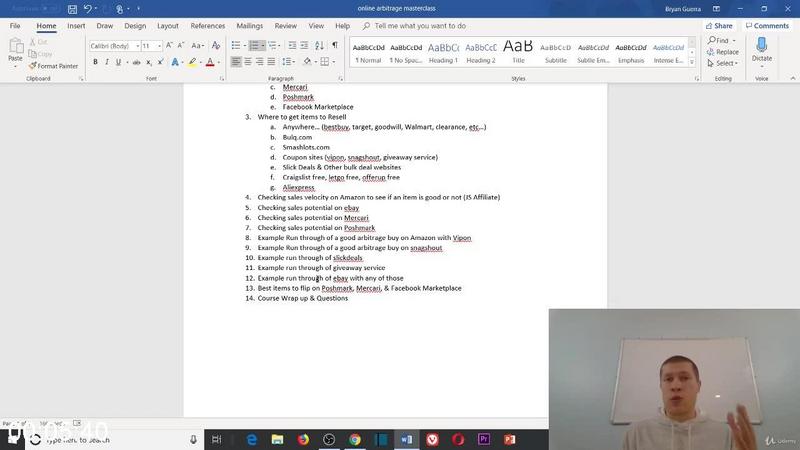Open Find in the Editing group

click(x=718, y=40)
